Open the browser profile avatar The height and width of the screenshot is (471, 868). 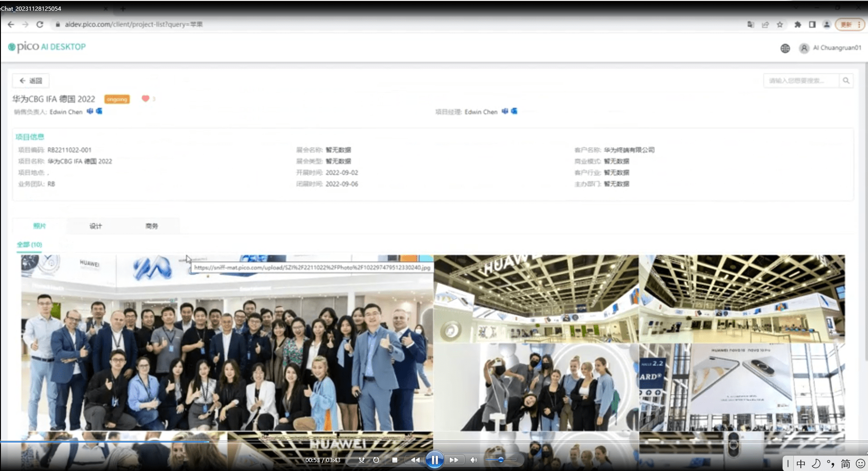(x=826, y=24)
